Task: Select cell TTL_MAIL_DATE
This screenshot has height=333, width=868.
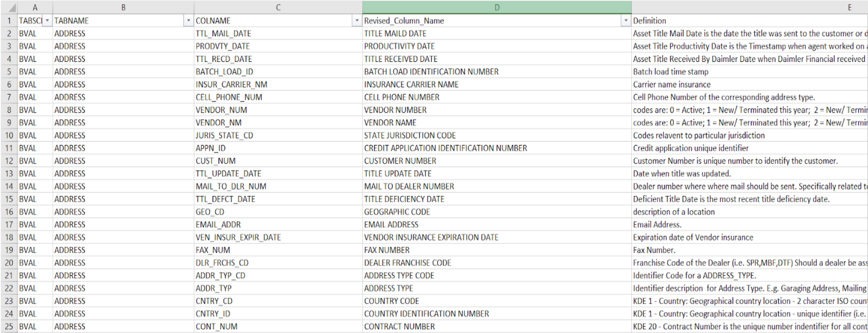Action: coord(278,33)
